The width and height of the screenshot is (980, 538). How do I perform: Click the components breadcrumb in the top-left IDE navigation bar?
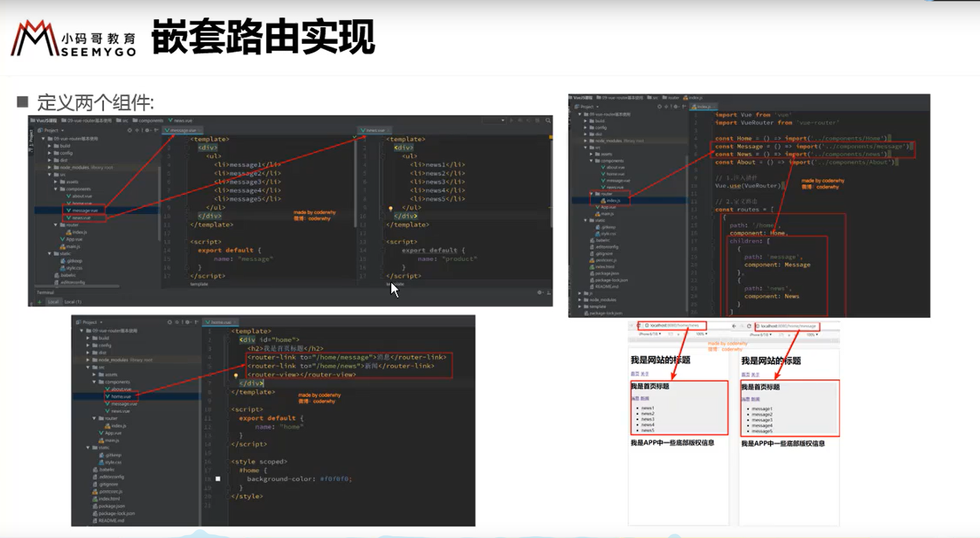[148, 120]
